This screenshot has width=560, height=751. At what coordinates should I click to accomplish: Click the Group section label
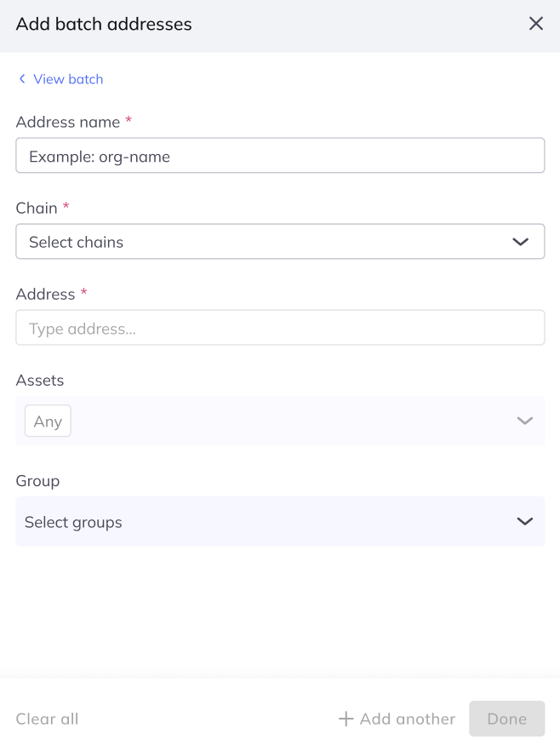[37, 481]
